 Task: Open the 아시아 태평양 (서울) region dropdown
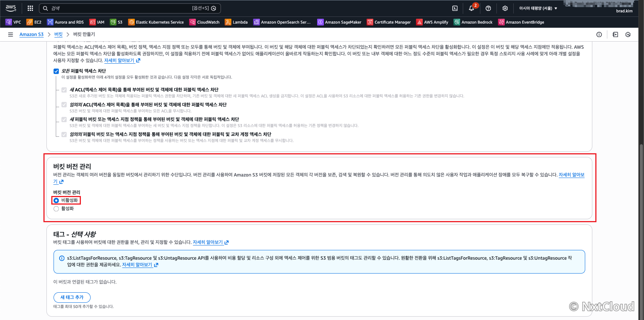point(538,8)
